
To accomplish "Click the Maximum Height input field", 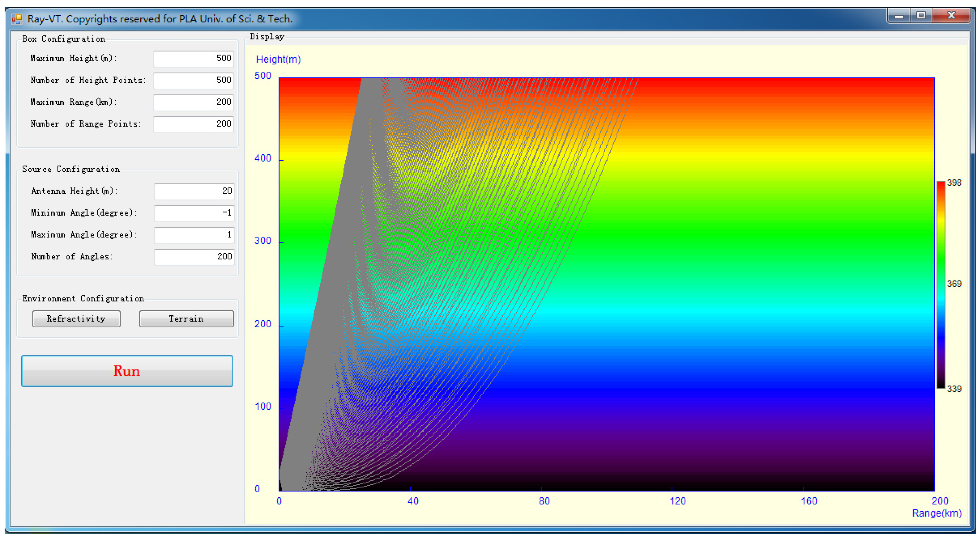I will click(x=194, y=59).
